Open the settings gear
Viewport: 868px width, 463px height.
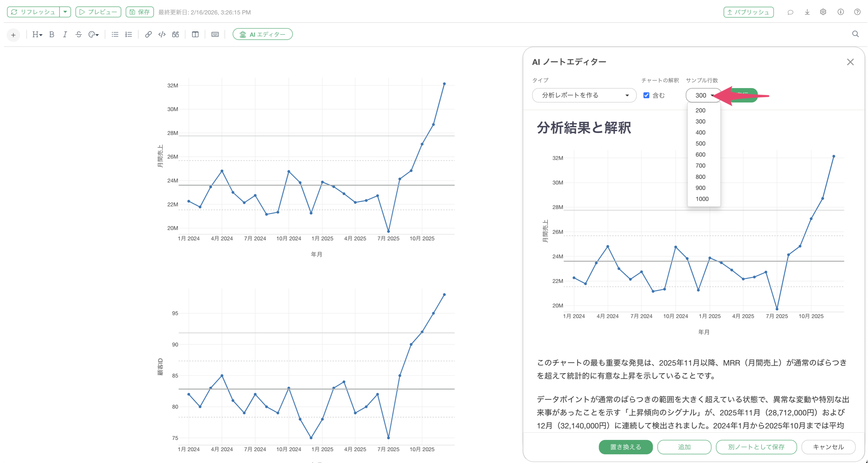823,12
